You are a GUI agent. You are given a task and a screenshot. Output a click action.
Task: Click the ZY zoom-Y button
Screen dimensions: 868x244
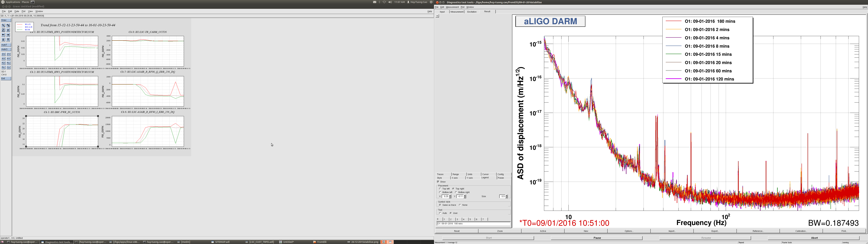click(x=8, y=54)
